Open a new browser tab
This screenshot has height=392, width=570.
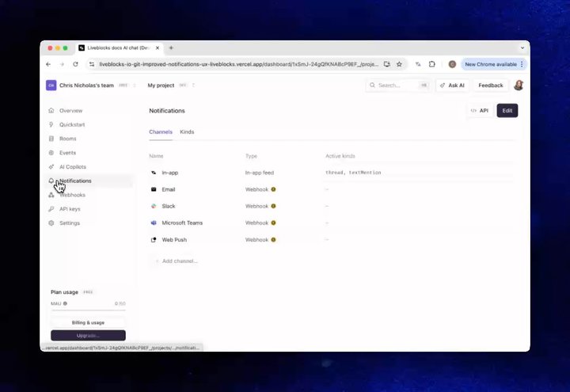point(171,48)
